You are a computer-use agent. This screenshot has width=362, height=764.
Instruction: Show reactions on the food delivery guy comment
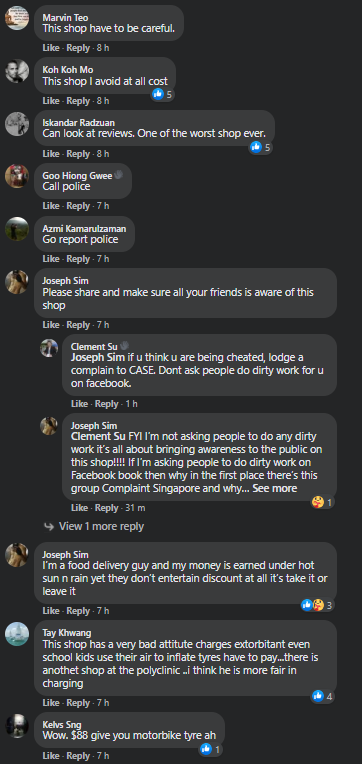317,605
